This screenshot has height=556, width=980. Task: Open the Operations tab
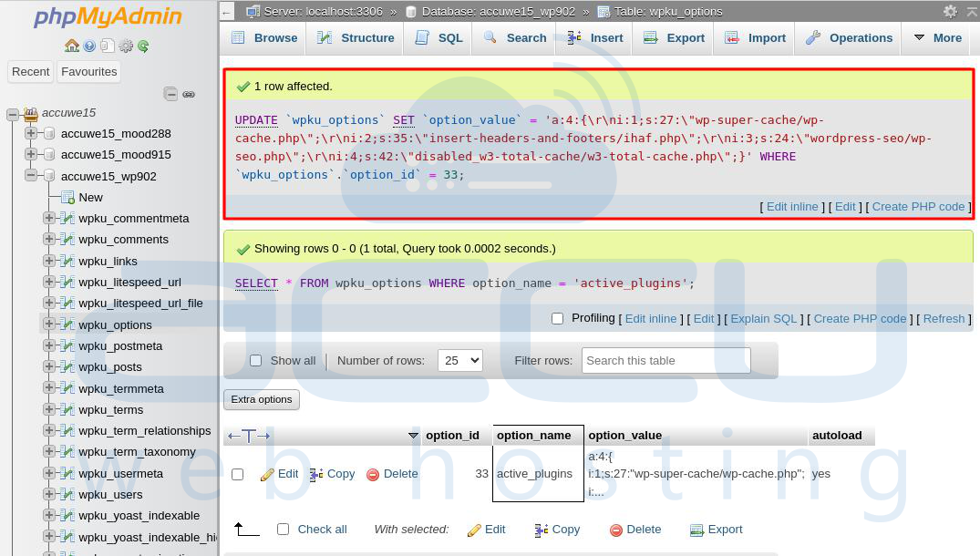tap(849, 37)
